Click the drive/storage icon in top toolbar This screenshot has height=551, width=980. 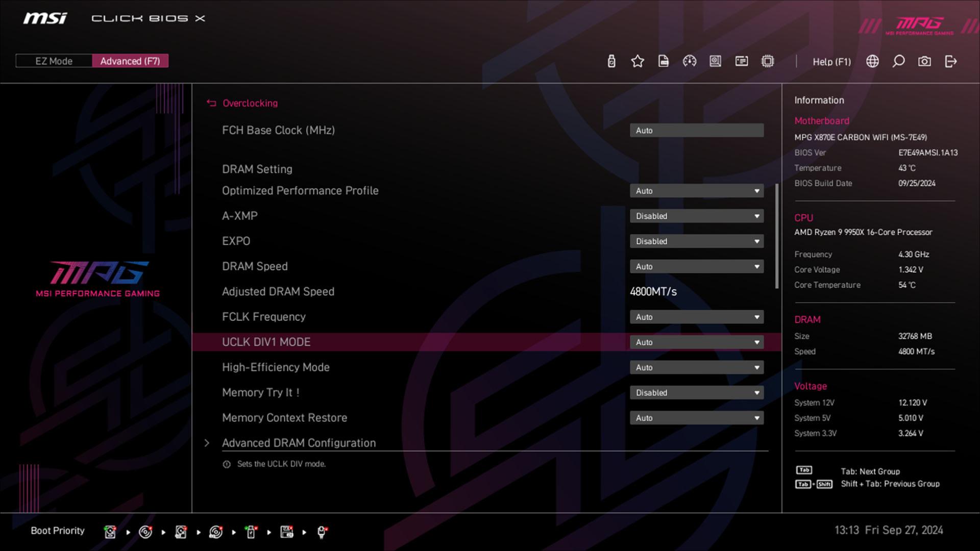pos(716,61)
